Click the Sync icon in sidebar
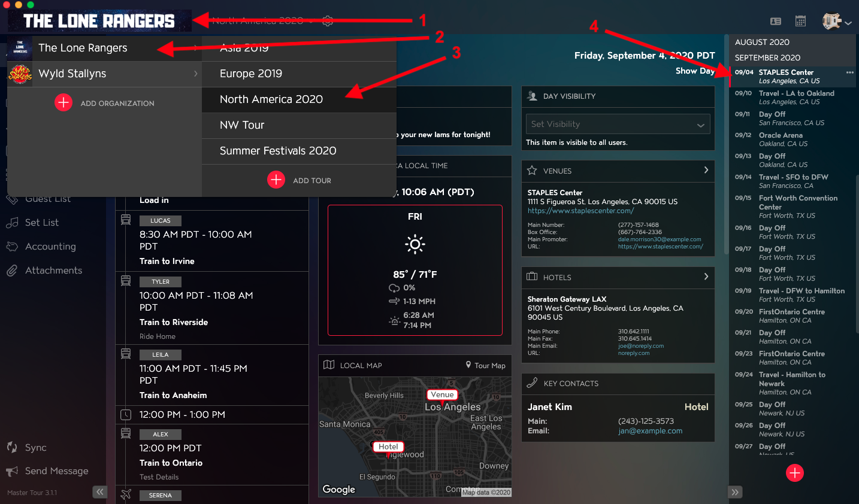This screenshot has height=504, width=859. (12, 447)
